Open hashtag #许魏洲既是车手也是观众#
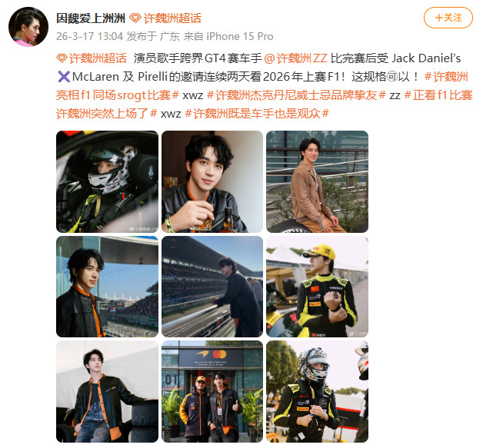Screen dimensions: 483x448 click(x=257, y=114)
